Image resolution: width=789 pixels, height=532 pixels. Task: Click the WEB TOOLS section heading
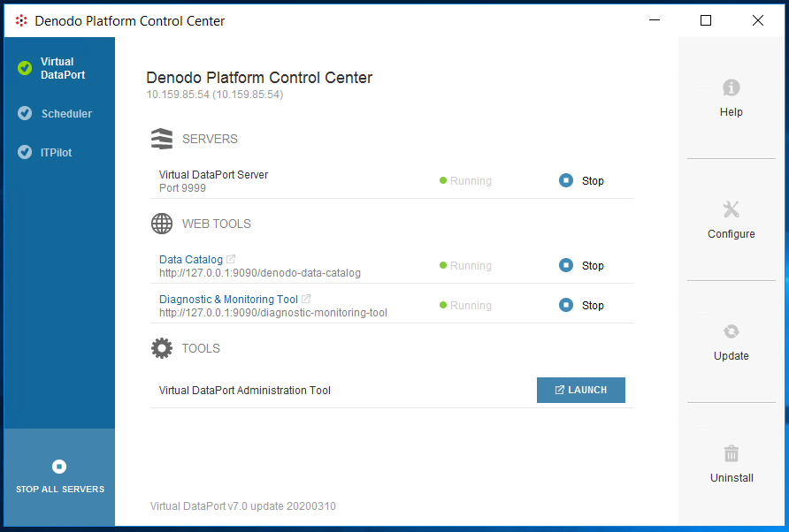(217, 224)
